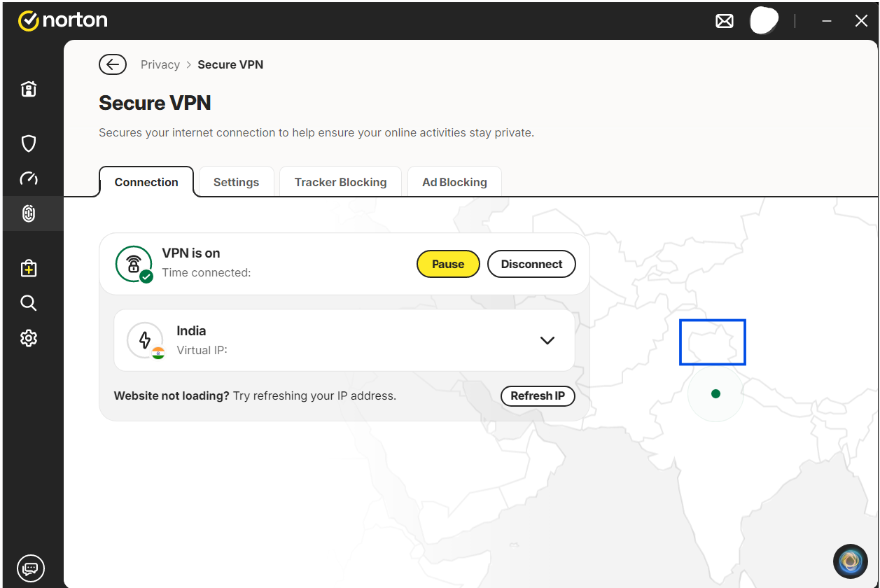Screen dimensions: 880x588
Task: Open Settings gear in sidebar
Action: coord(29,338)
